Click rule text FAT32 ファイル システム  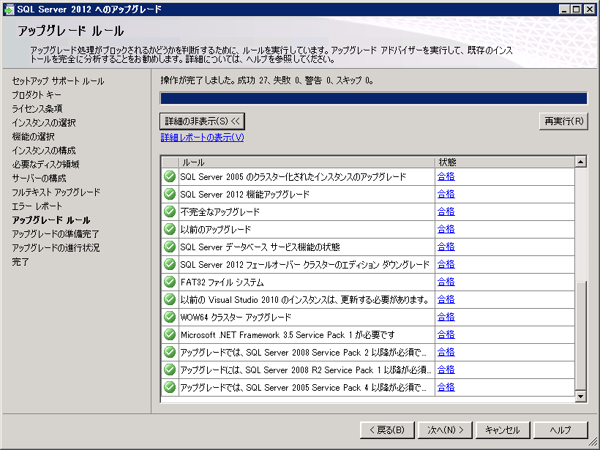(x=222, y=282)
